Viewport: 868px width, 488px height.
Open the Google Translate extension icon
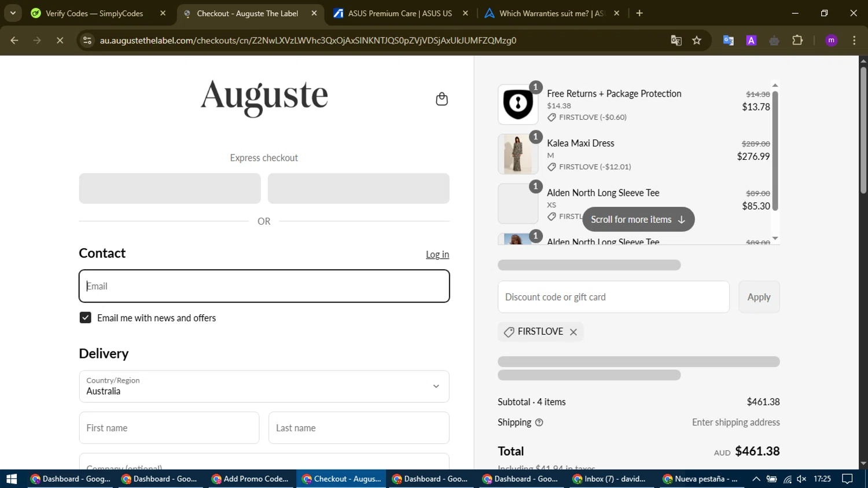(729, 41)
